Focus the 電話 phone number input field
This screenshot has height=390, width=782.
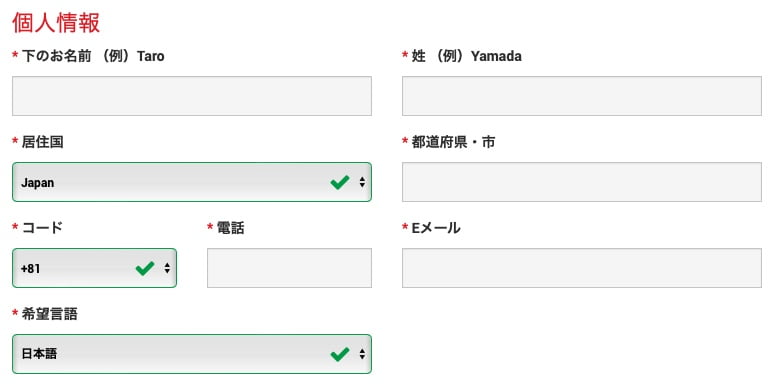point(289,268)
